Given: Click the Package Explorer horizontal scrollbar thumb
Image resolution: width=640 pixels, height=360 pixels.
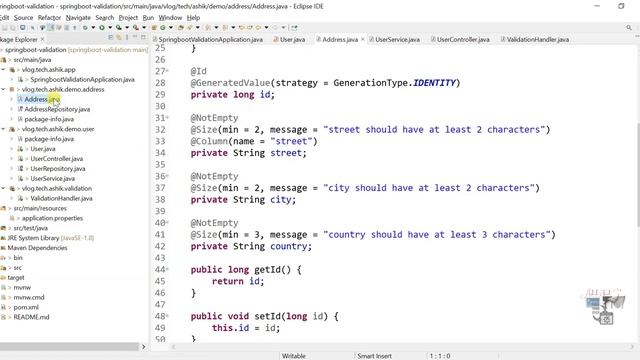Looking at the screenshot, I should tap(69, 347).
